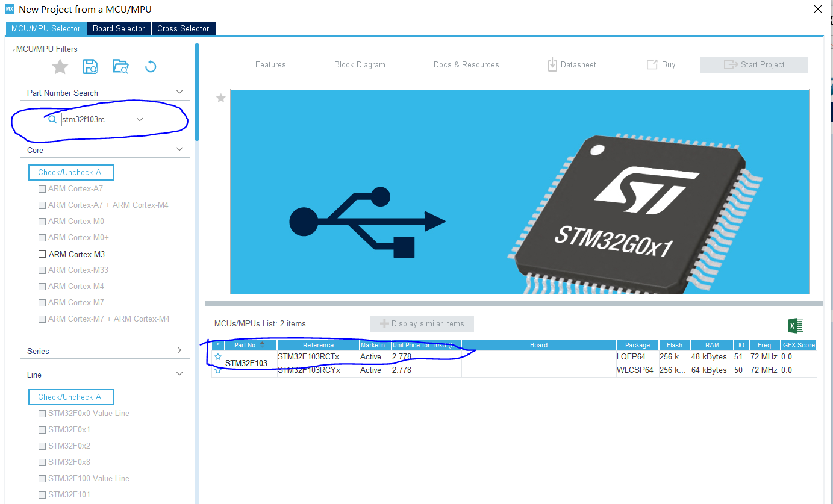Collapse the Line filter section
The width and height of the screenshot is (833, 504).
coord(179,374)
